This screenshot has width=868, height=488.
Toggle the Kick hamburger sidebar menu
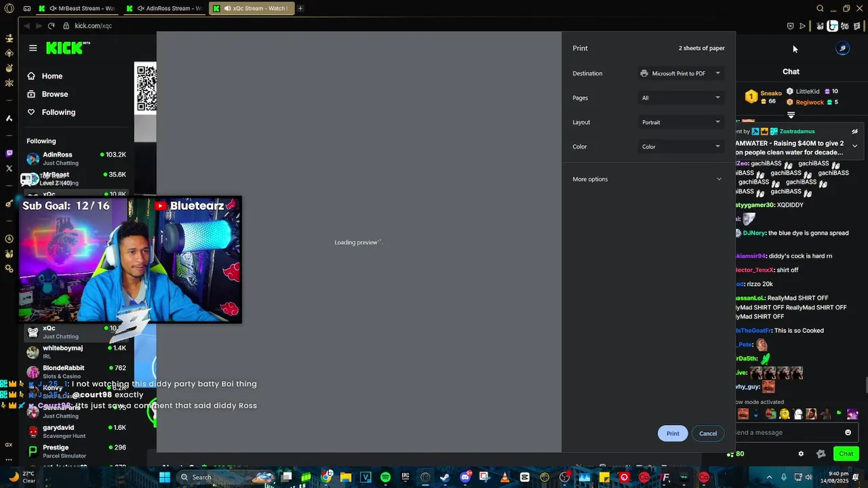[33, 48]
